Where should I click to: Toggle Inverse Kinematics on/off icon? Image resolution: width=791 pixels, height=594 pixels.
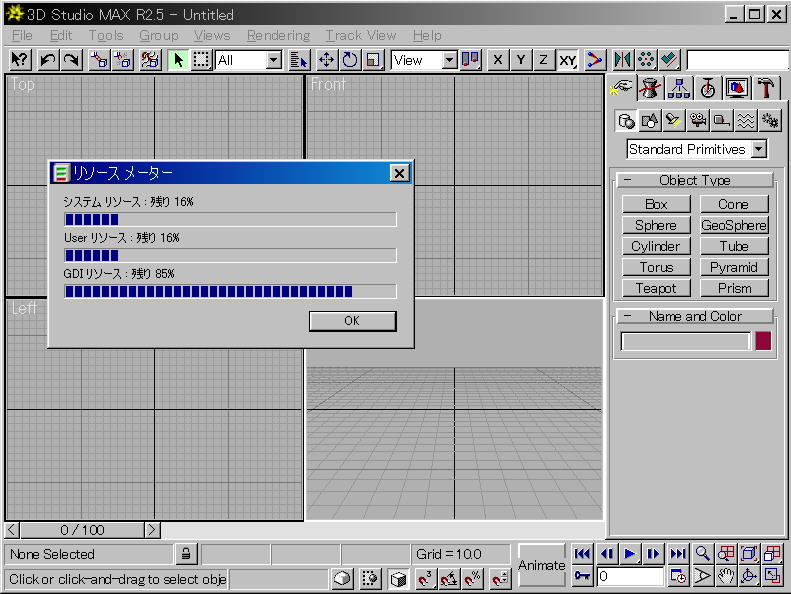595,60
